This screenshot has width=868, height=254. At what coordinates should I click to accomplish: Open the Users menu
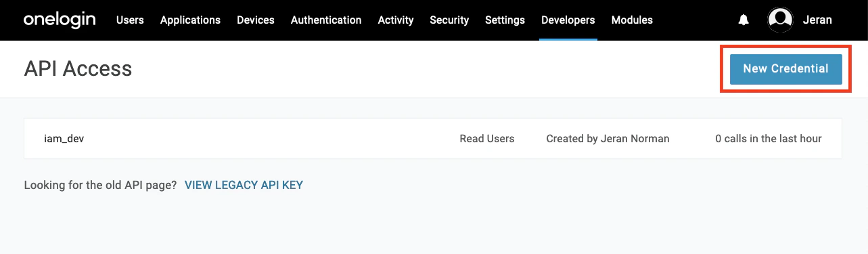pos(130,20)
